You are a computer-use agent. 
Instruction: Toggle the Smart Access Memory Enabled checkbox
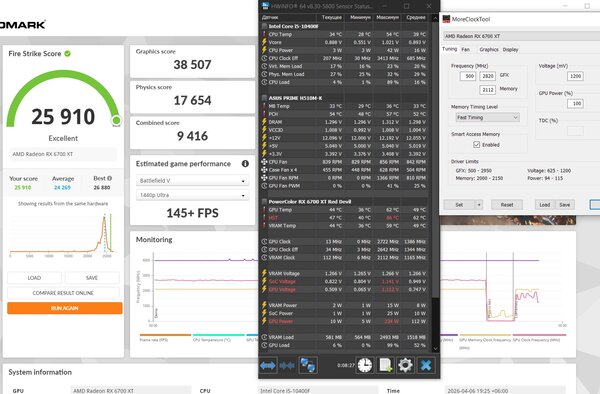pyautogui.click(x=476, y=145)
